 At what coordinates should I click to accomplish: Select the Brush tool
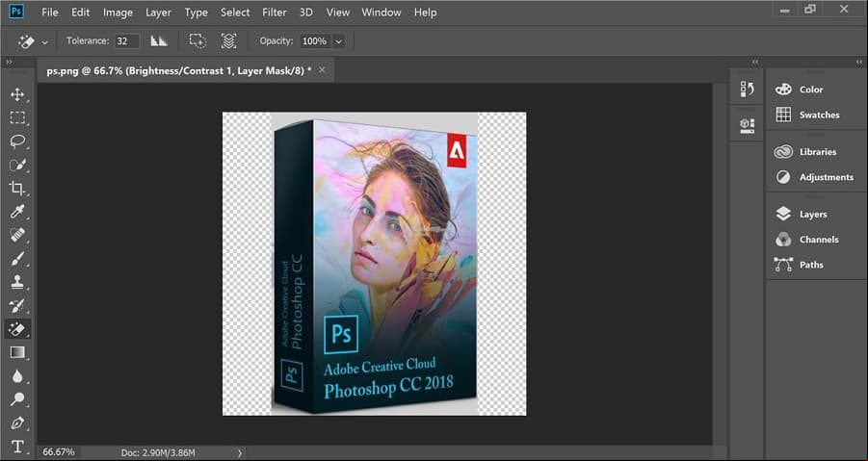(17, 258)
